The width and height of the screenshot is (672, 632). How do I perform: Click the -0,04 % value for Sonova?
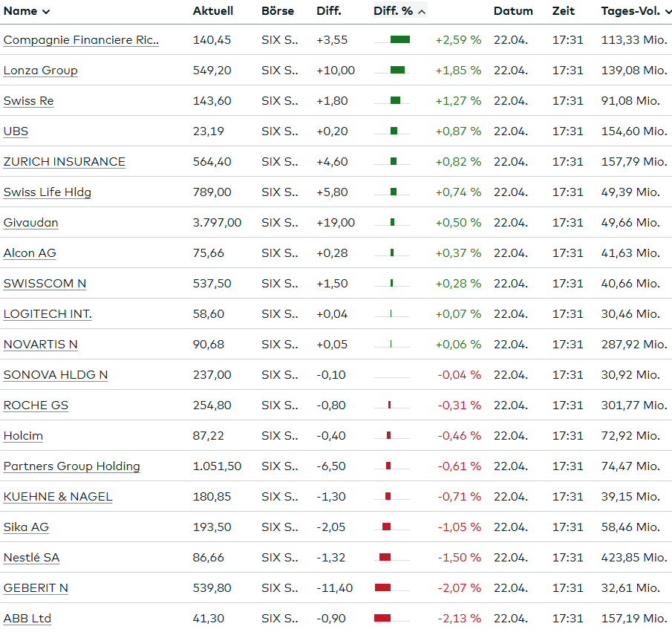(460, 375)
